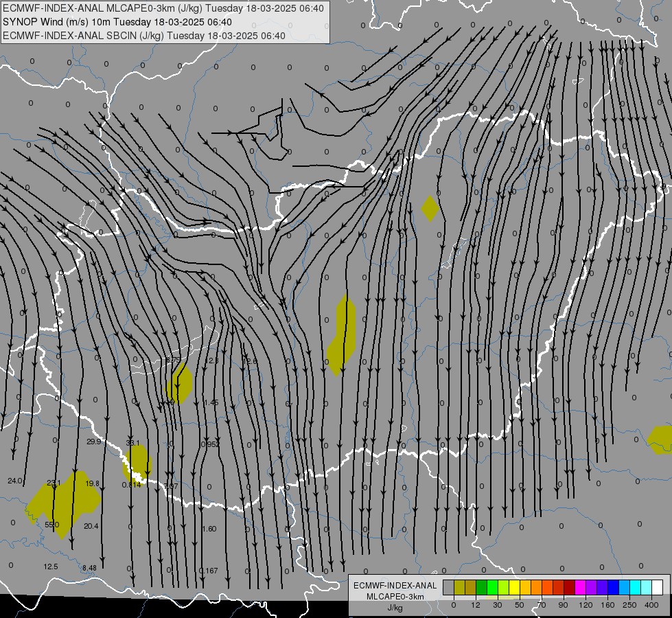
Task: Click the legend scale value 120
Action: 586,605
